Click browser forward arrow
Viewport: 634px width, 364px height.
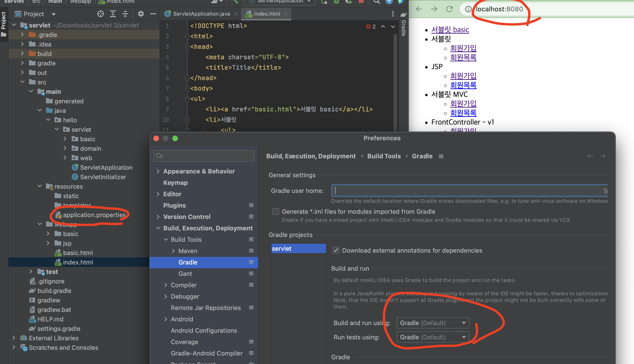(434, 9)
